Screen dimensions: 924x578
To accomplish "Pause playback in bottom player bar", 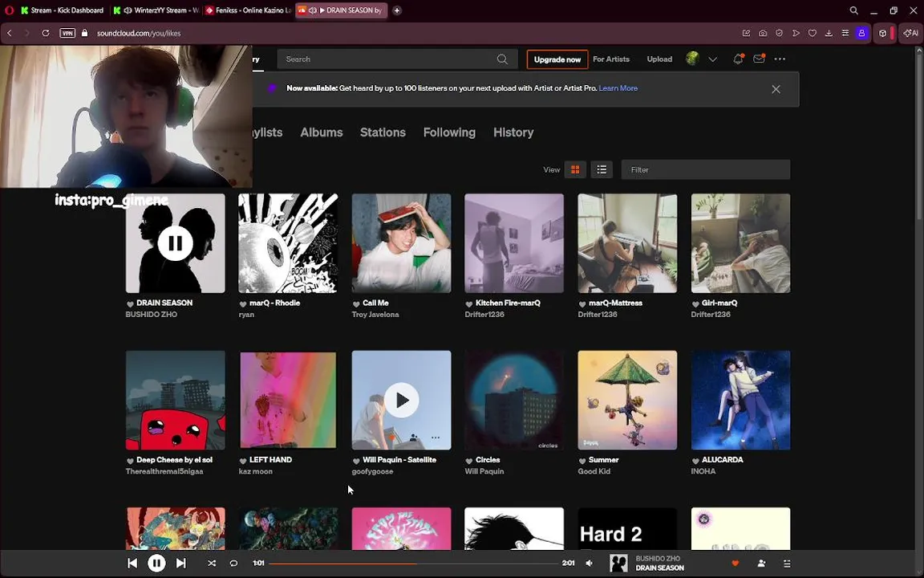I will point(156,564).
